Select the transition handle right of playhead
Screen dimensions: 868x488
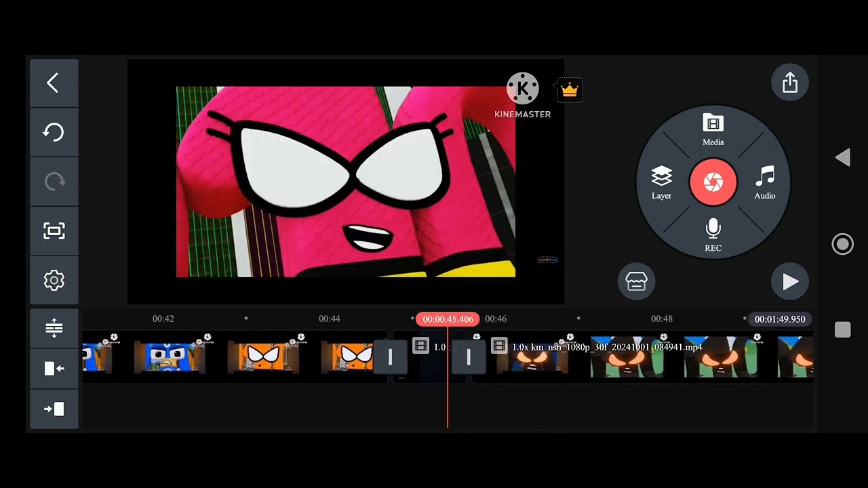(469, 357)
